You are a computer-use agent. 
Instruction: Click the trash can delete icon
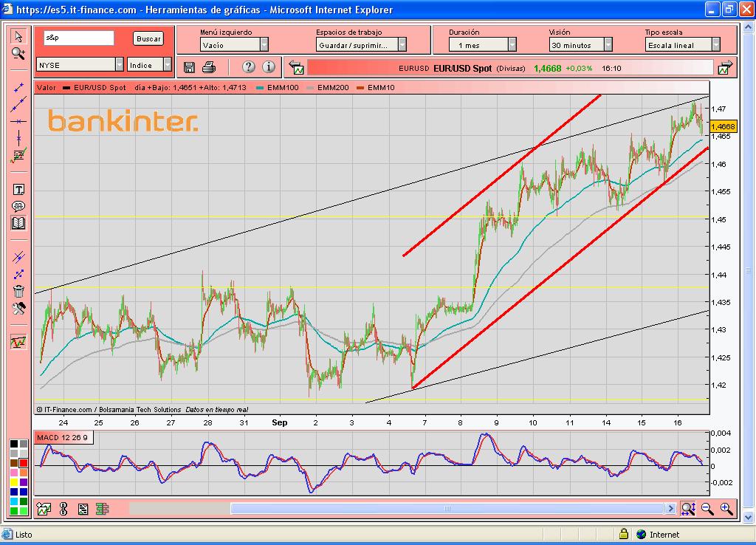18,291
